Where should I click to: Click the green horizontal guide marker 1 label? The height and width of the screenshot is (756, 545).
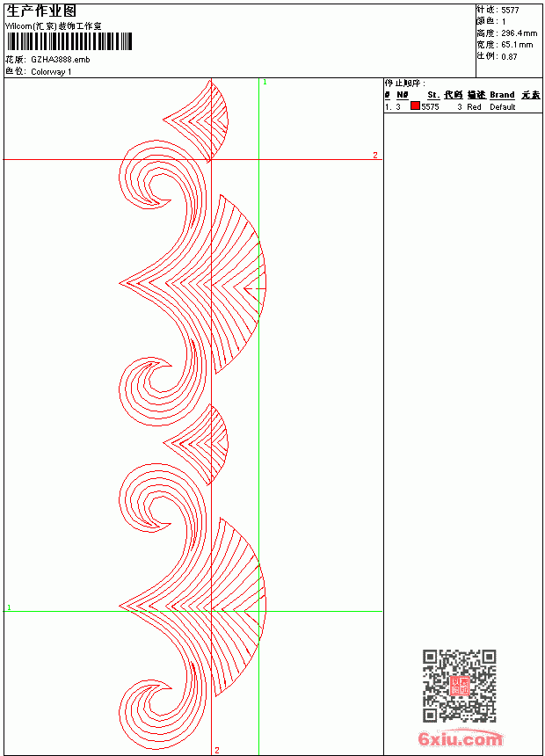pyautogui.click(x=9, y=607)
